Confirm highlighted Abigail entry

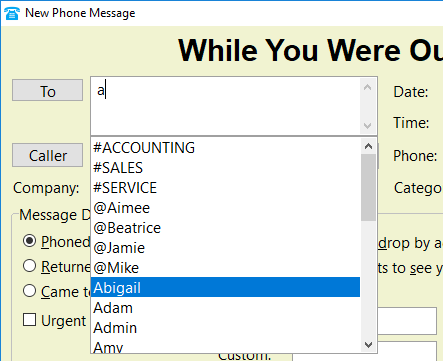226,287
